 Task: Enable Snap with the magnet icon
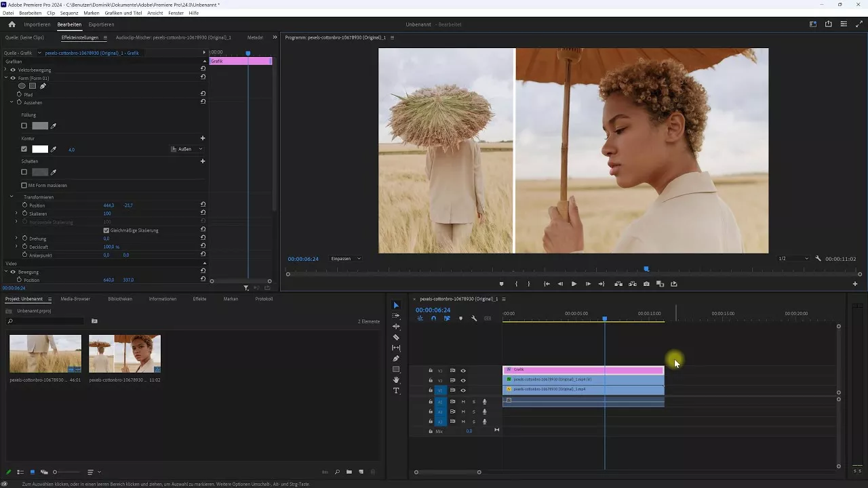434,319
